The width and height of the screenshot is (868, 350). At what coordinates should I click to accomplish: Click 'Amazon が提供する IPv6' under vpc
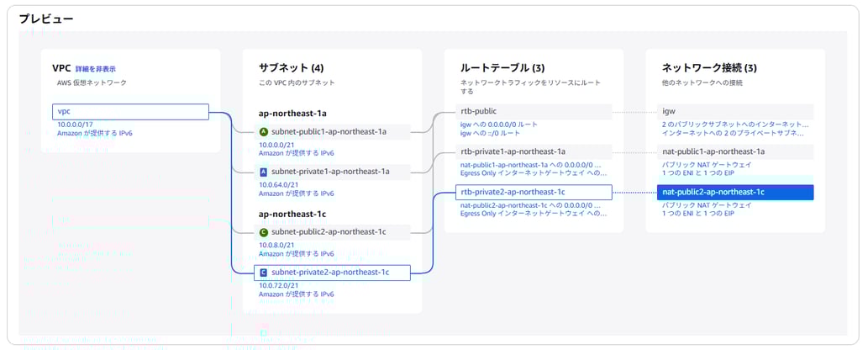[95, 133]
